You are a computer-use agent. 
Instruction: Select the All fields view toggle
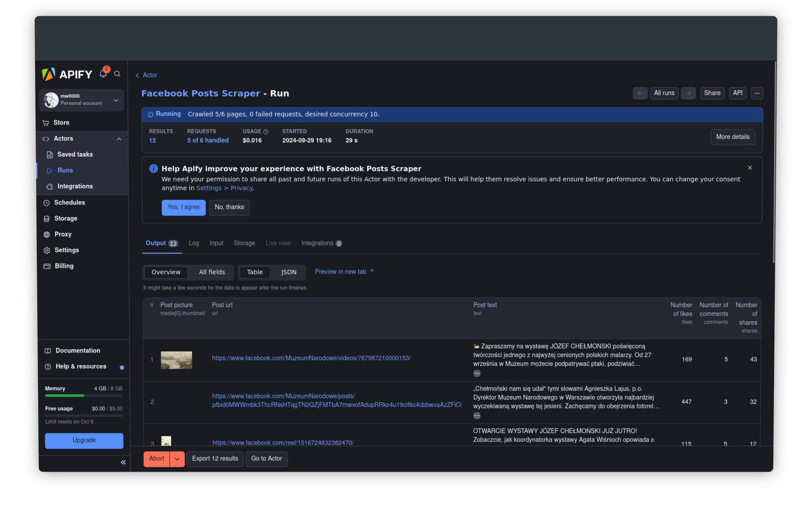212,272
